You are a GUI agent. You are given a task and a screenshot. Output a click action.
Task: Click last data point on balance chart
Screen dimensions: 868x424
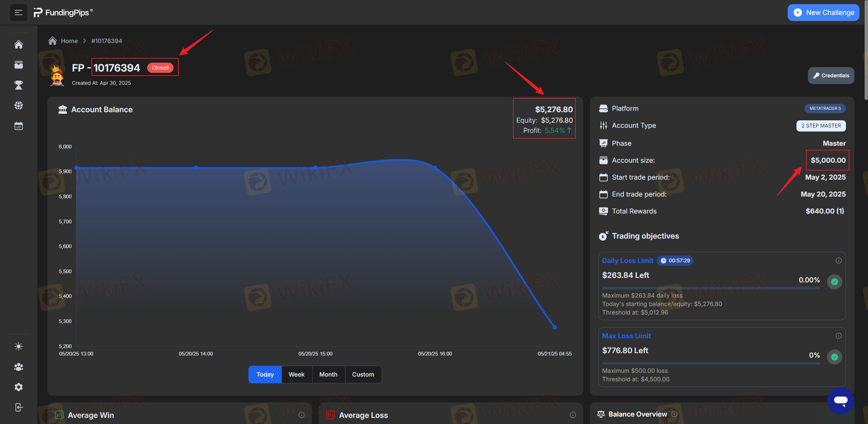click(555, 327)
